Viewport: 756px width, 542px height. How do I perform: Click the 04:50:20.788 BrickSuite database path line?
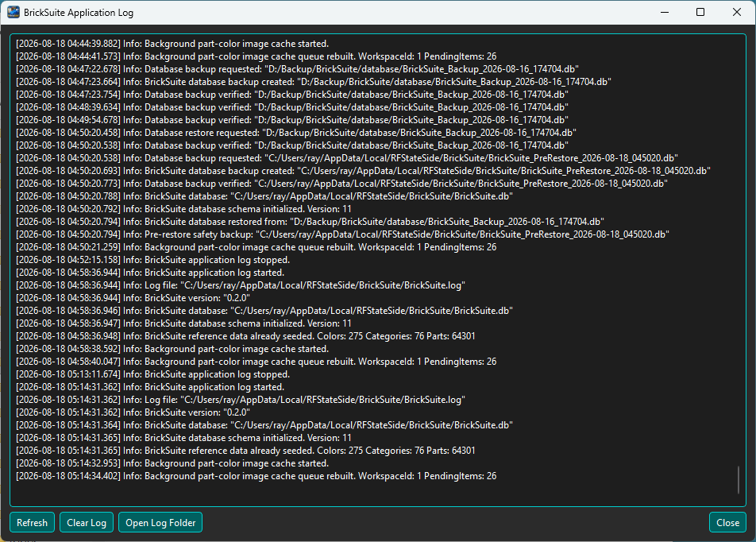pyautogui.click(x=264, y=196)
